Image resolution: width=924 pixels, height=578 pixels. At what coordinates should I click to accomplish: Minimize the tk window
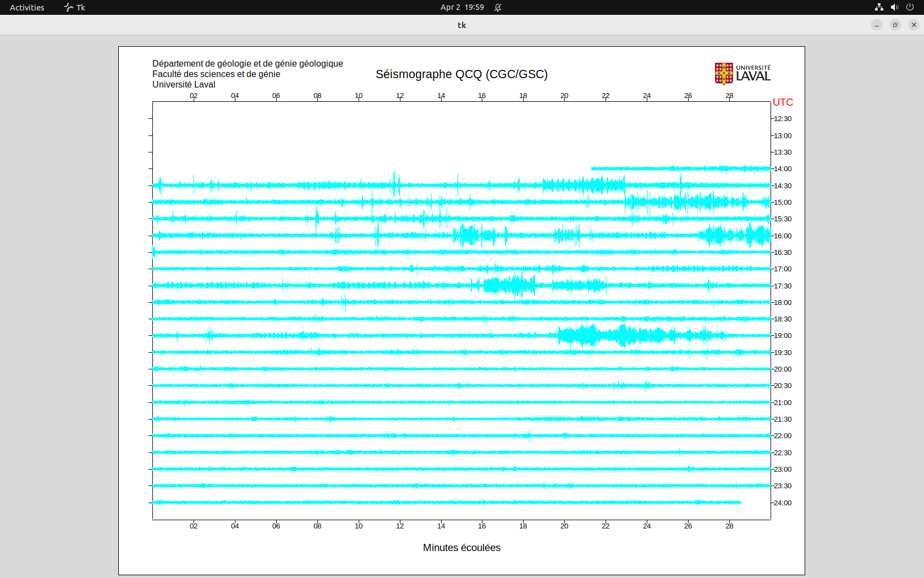[x=877, y=25]
